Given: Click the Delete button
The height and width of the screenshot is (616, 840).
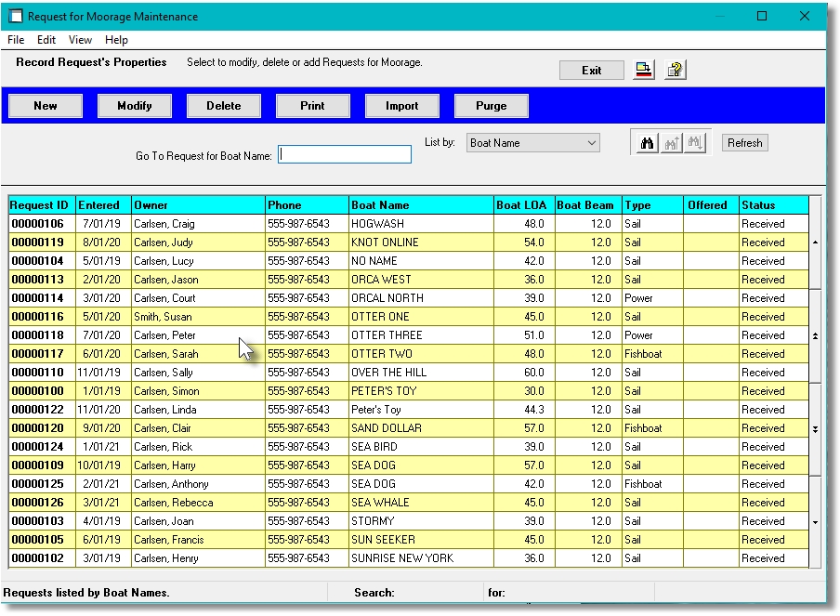Looking at the screenshot, I should click(x=223, y=106).
